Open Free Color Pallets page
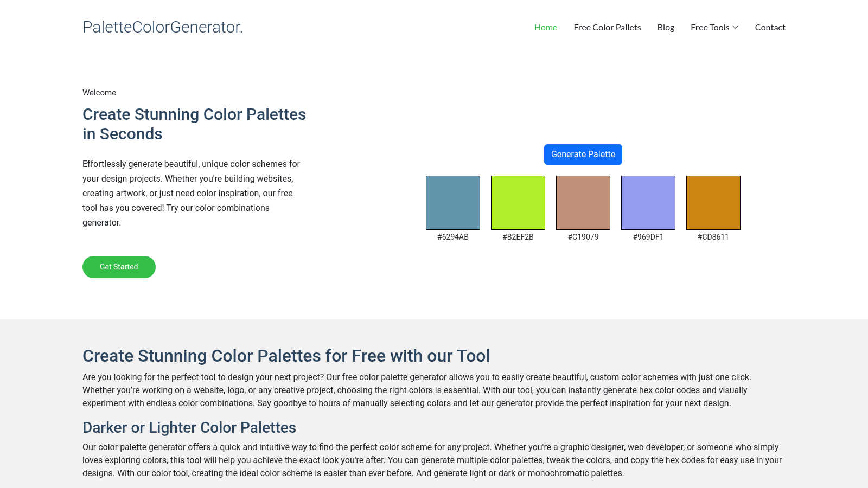The height and width of the screenshot is (488, 868). pyautogui.click(x=607, y=27)
